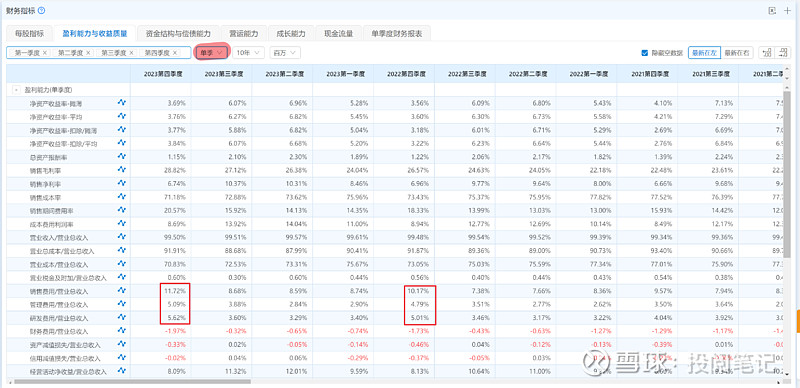Viewport: 800px width, 388px height.
Task: Open trend chart icon for 成本费用利润率
Action: click(121, 223)
